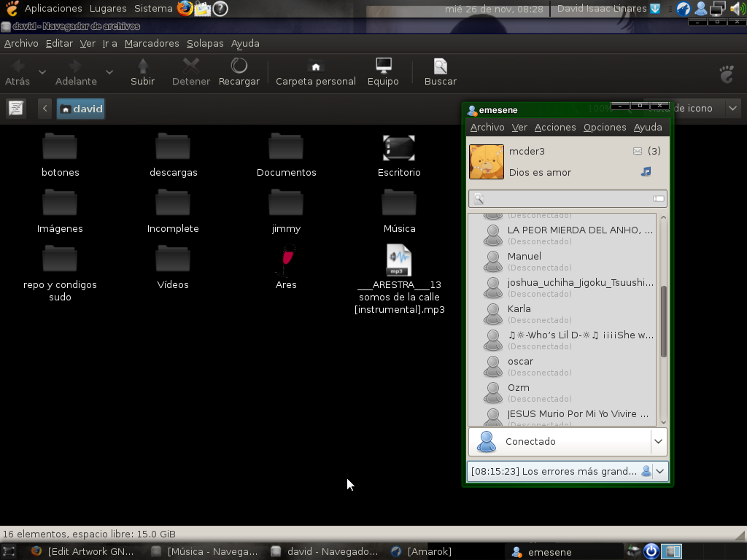Select contact JESUS Murio Por Mi
This screenshot has width=747, height=560.
click(562, 416)
